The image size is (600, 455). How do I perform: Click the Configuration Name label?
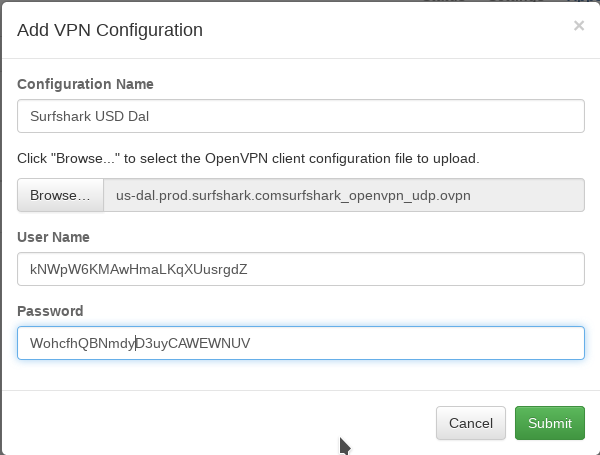click(x=85, y=84)
